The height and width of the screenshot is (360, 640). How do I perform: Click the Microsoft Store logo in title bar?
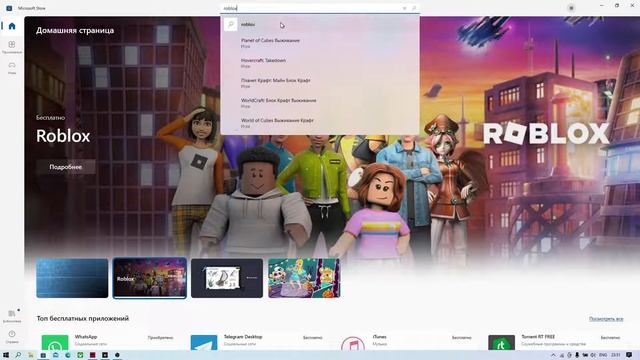9,8
